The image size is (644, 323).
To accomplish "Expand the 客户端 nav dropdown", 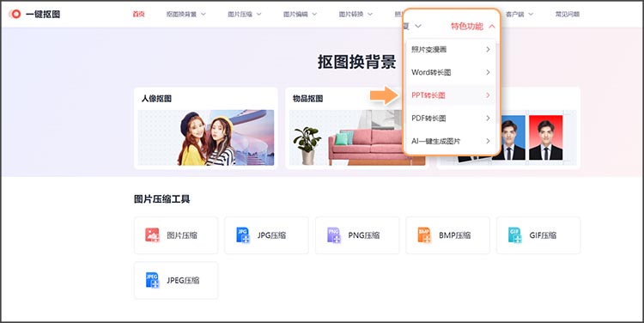I will click(519, 14).
